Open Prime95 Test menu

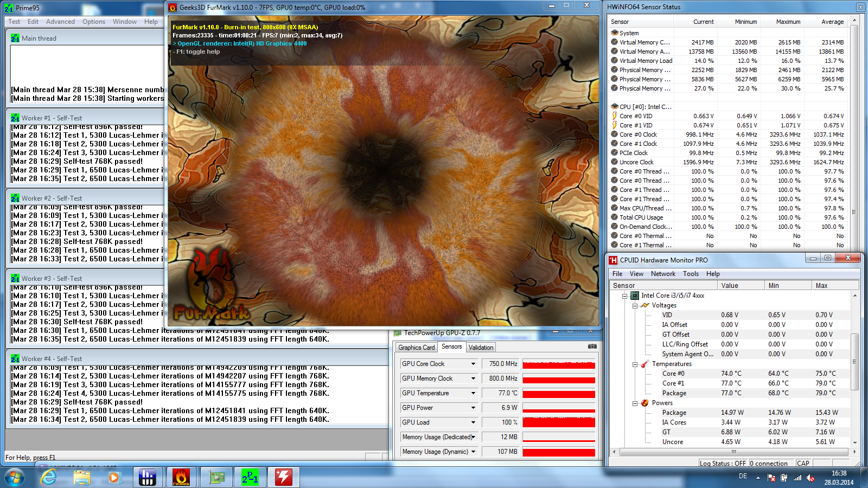(14, 22)
